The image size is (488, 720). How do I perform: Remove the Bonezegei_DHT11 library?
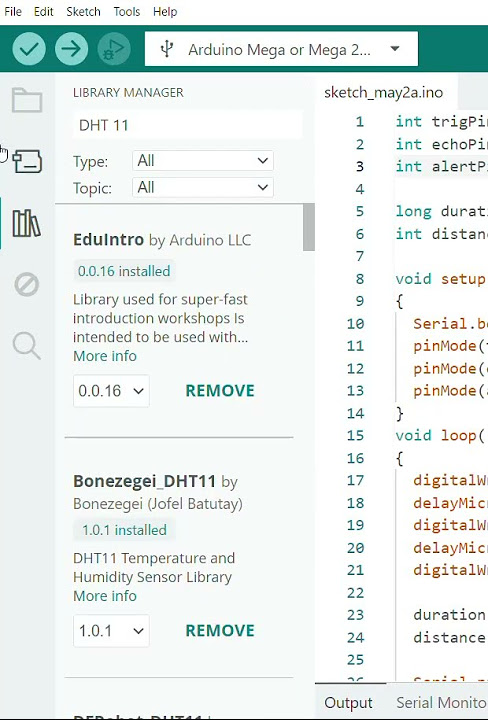(220, 631)
